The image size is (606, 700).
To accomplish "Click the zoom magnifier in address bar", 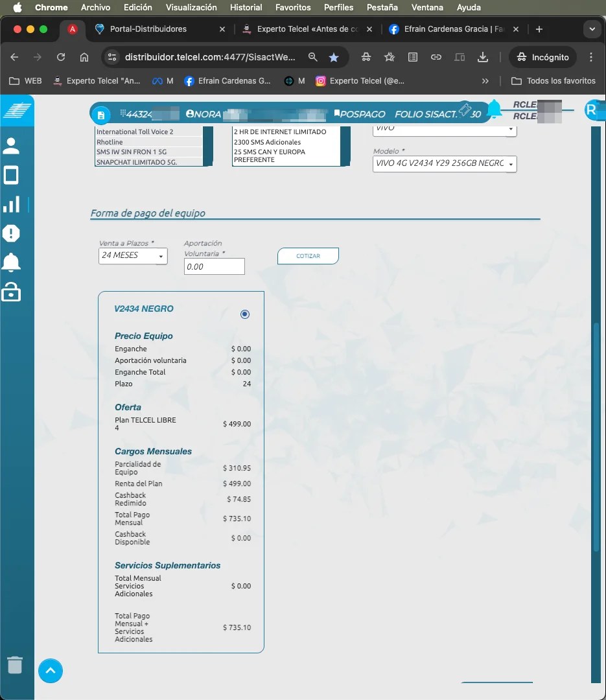I will pyautogui.click(x=312, y=57).
